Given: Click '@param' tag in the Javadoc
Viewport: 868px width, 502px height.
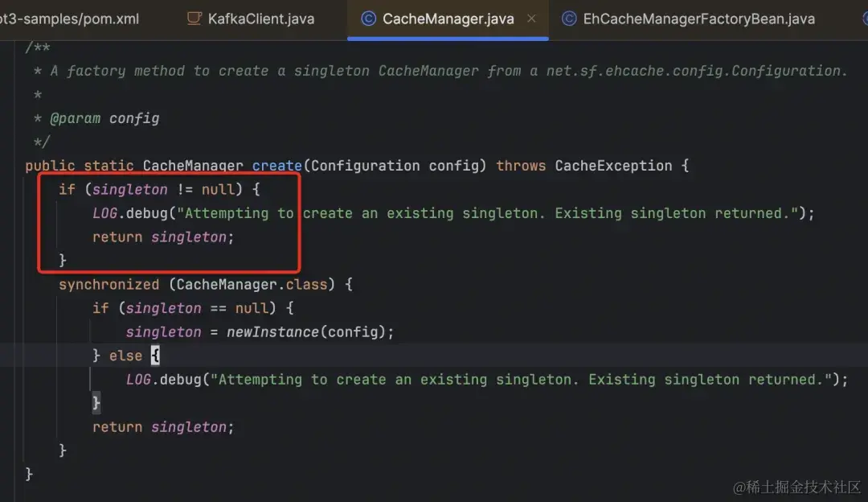Looking at the screenshot, I should coord(76,118).
